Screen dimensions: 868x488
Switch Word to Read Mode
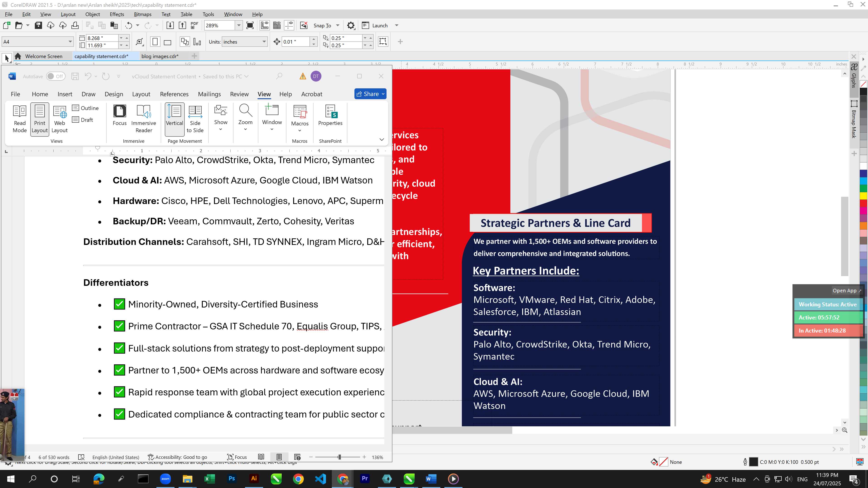tap(19, 119)
